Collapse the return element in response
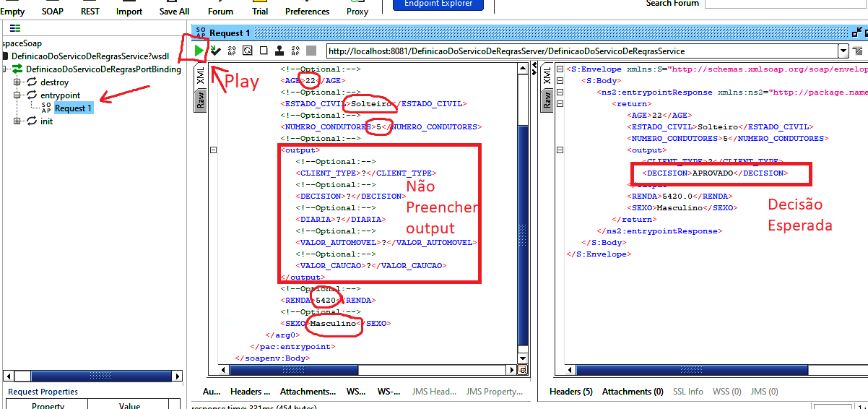868x409 pixels. click(560, 104)
